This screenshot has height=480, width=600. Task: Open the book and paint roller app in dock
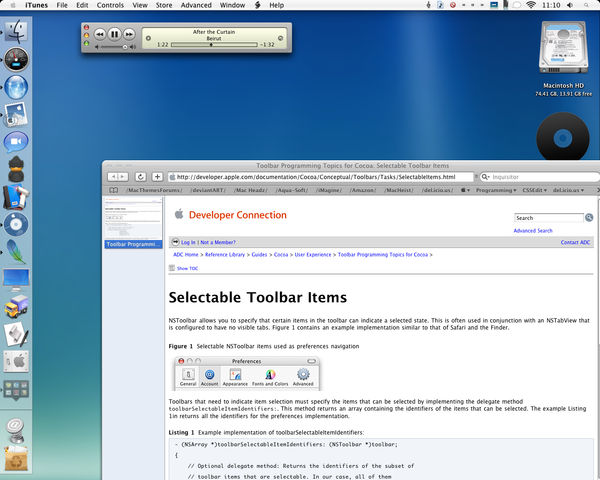[x=16, y=197]
